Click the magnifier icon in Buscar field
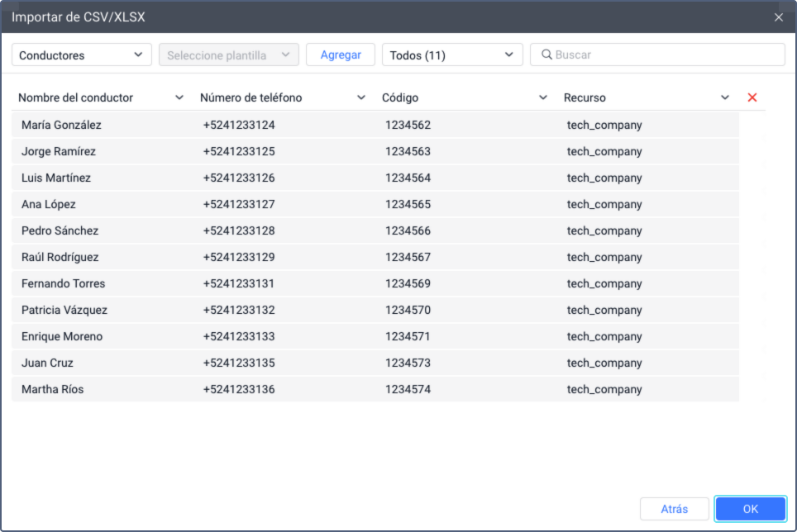The image size is (797, 532). (546, 55)
